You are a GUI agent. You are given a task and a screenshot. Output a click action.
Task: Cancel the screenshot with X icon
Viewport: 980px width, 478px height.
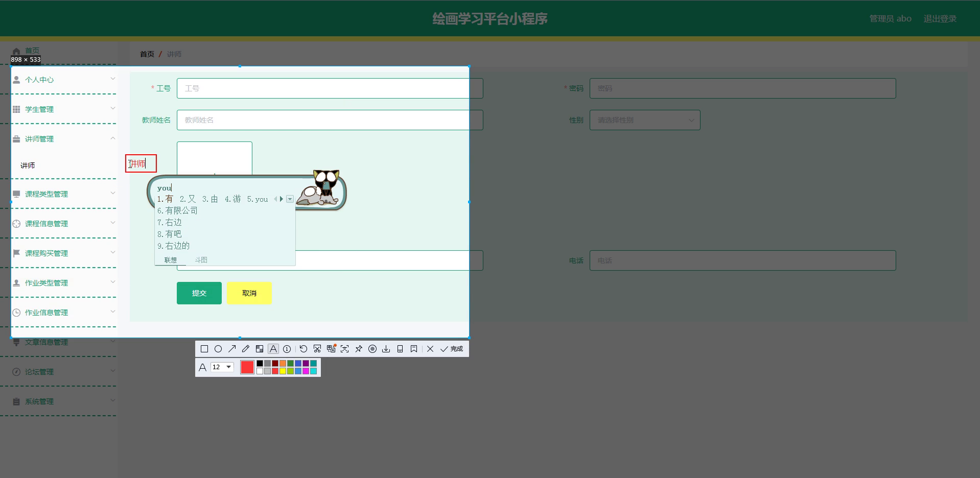click(x=430, y=349)
